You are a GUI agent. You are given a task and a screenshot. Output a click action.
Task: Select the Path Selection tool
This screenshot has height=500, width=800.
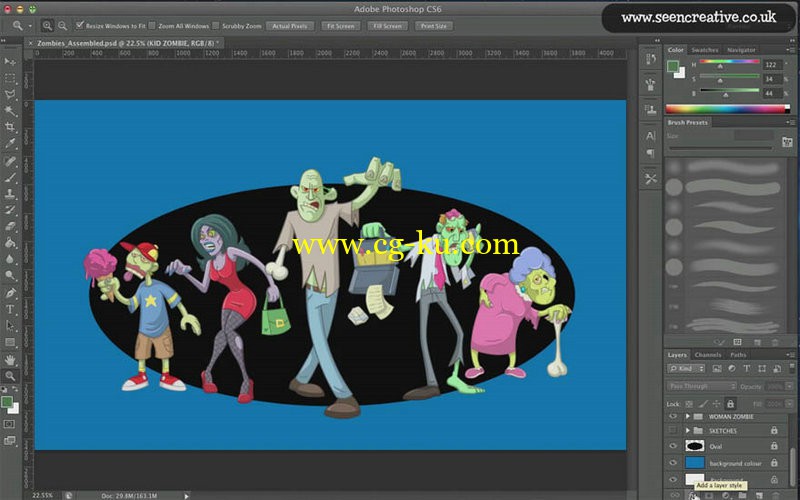(x=10, y=326)
